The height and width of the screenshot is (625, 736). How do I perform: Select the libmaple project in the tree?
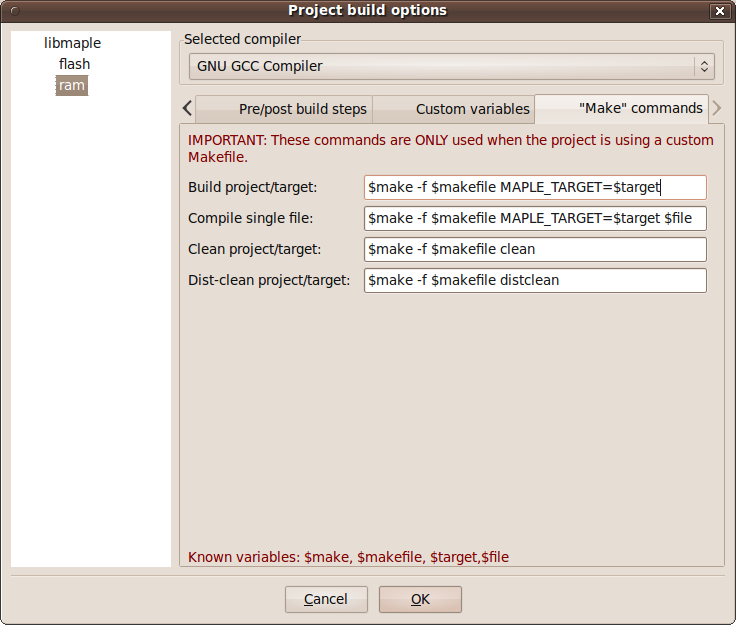point(72,43)
